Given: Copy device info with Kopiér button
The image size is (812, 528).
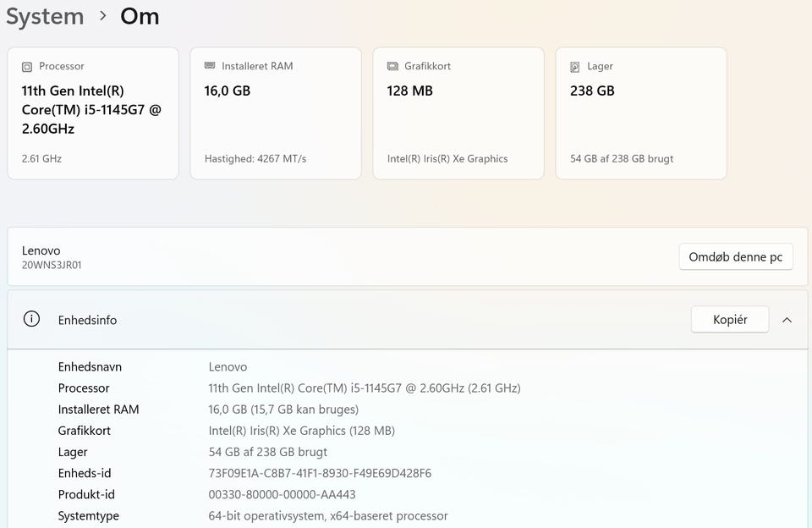Looking at the screenshot, I should [x=730, y=319].
